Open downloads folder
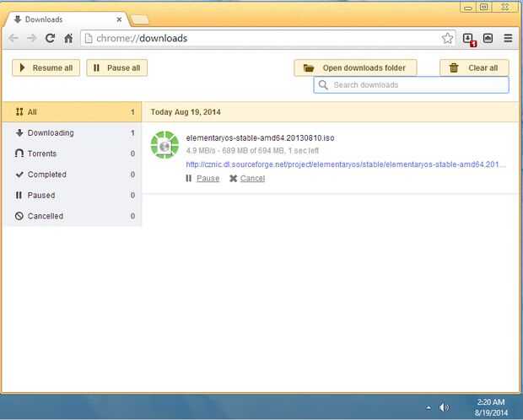 (x=355, y=67)
